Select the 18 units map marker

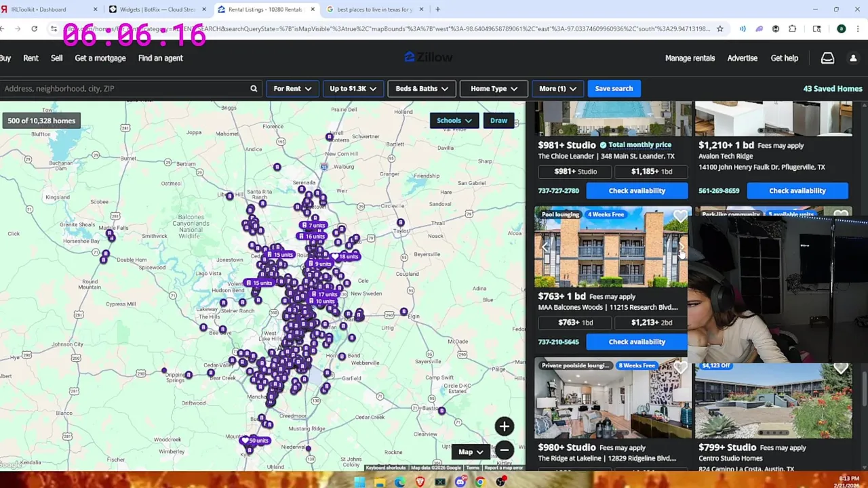point(346,257)
